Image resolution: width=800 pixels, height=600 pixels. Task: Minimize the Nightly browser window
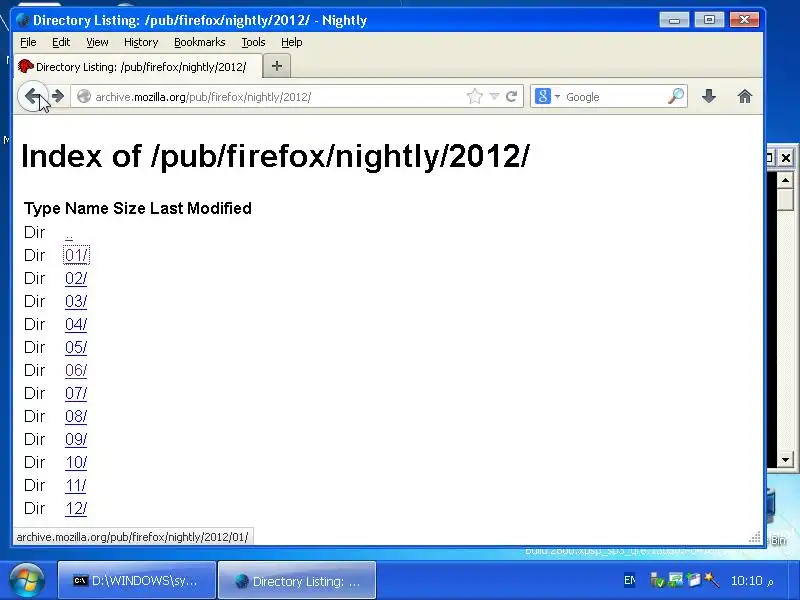[x=674, y=20]
